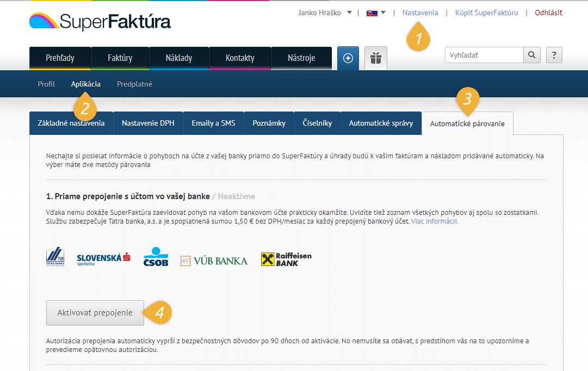Image resolution: width=588 pixels, height=371 pixels.
Task: Click the ČSOB bank logo
Action: point(156,257)
